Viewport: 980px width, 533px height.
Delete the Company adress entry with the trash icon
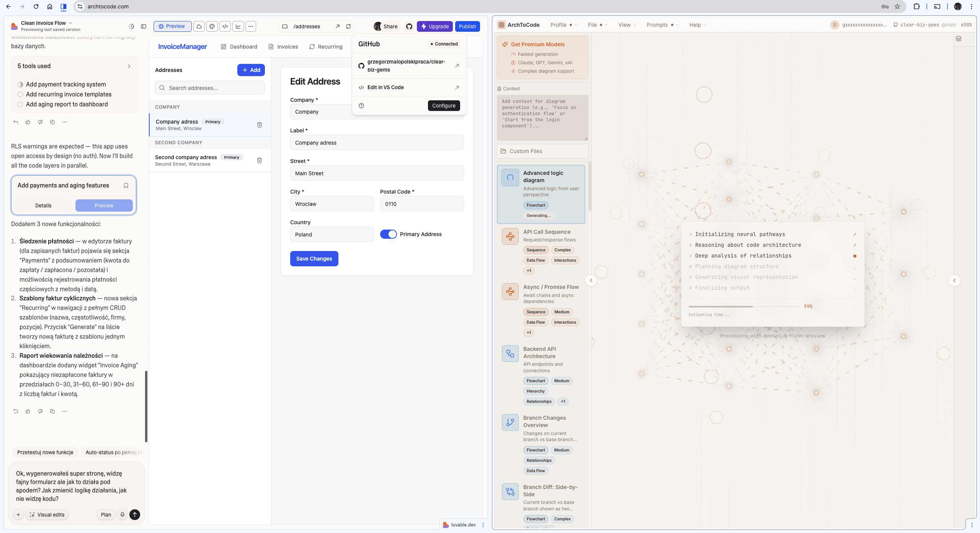coord(260,125)
